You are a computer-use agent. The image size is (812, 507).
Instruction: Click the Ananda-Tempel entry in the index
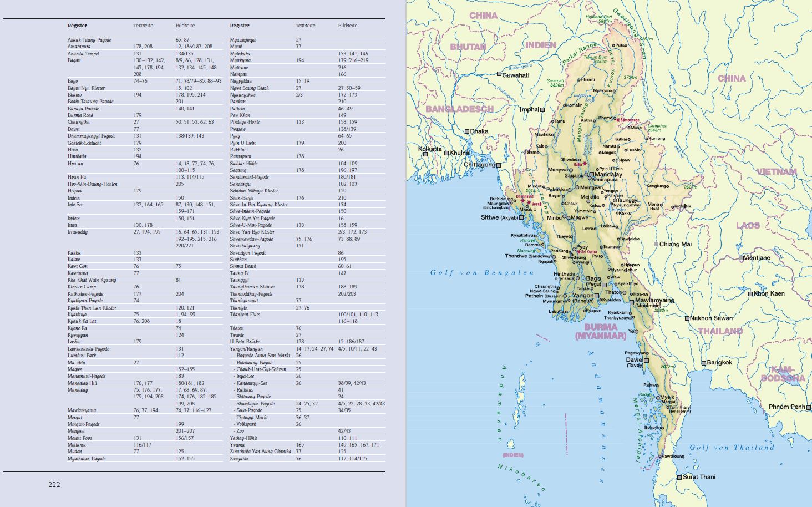point(83,54)
